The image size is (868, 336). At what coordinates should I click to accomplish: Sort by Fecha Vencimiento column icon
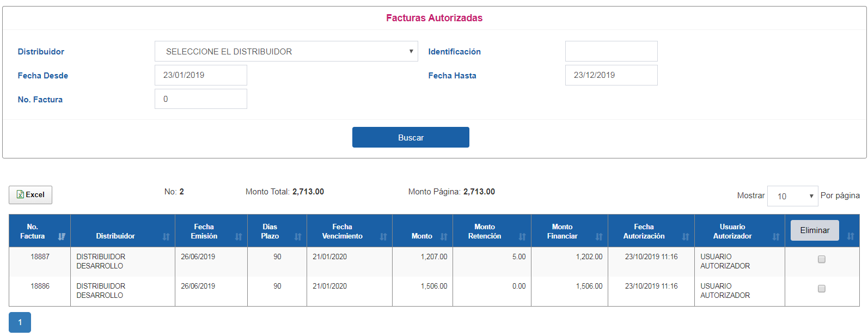click(x=383, y=236)
